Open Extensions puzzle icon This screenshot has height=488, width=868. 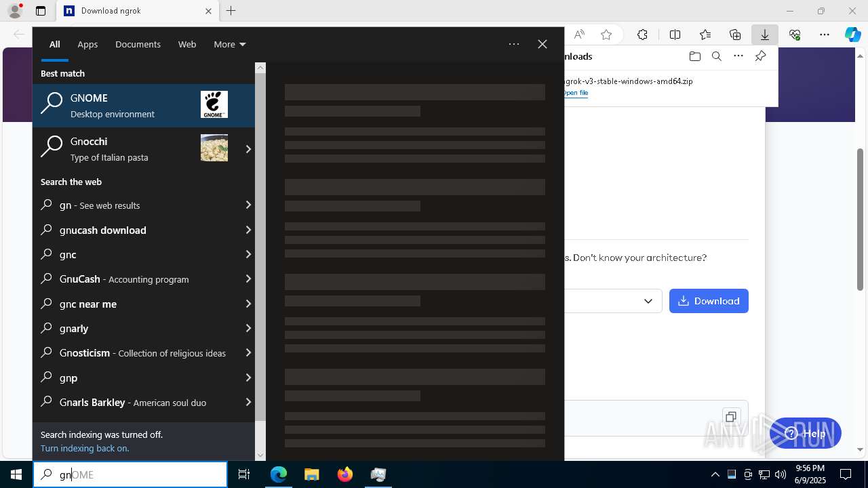point(642,35)
